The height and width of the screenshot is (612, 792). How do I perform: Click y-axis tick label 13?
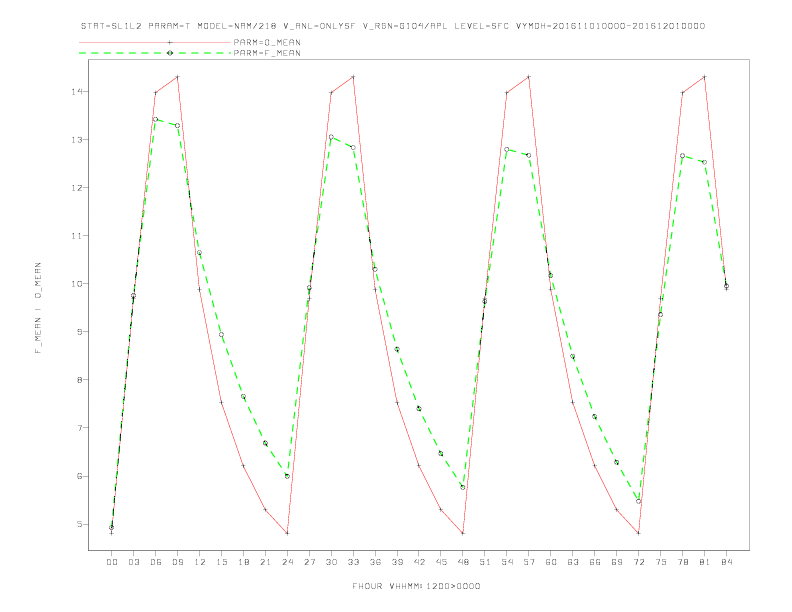click(x=77, y=139)
